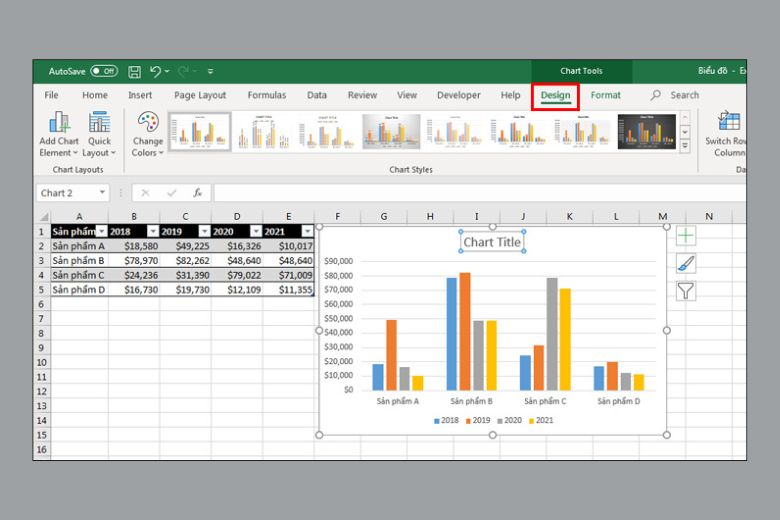Open the Add Chart Element menu

[x=59, y=134]
